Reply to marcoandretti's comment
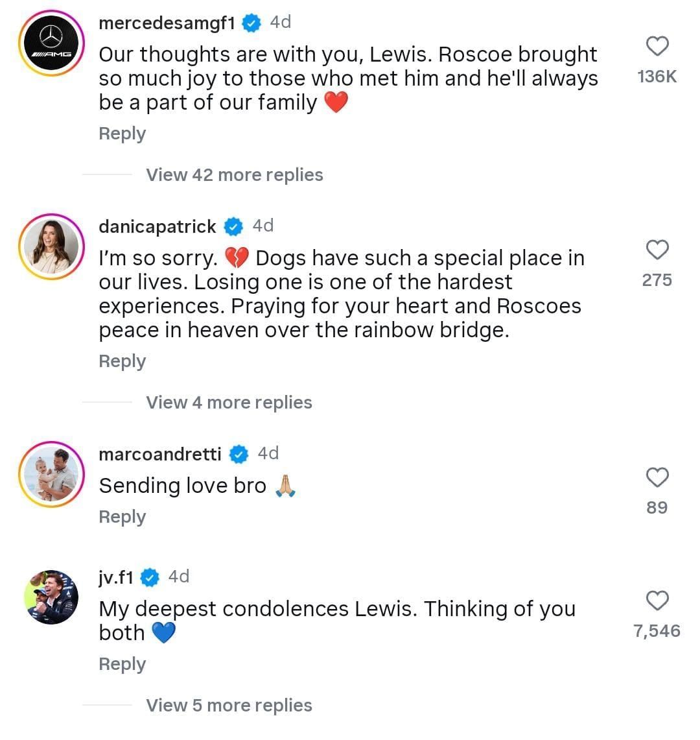 click(122, 517)
